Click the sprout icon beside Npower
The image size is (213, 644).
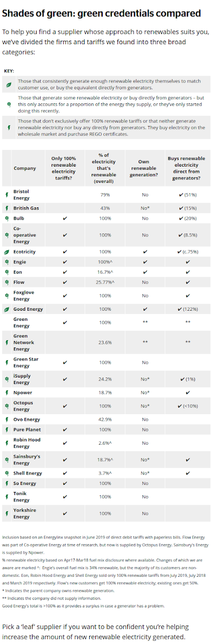coord(7,392)
